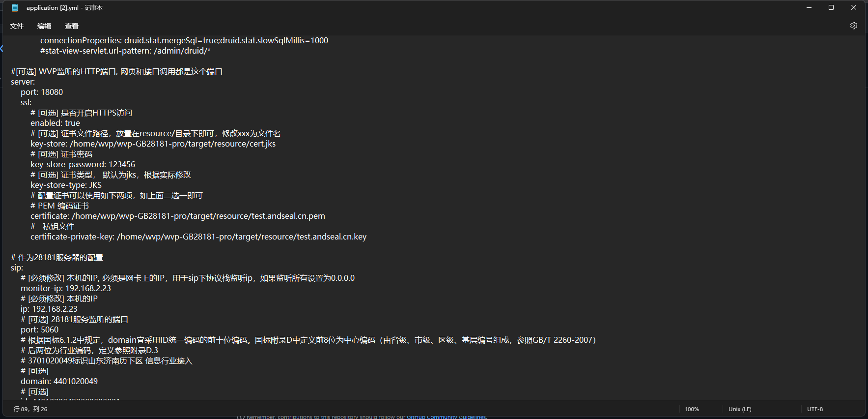Click the line 'monitor-ip: 192.168.2.23'

point(66,288)
